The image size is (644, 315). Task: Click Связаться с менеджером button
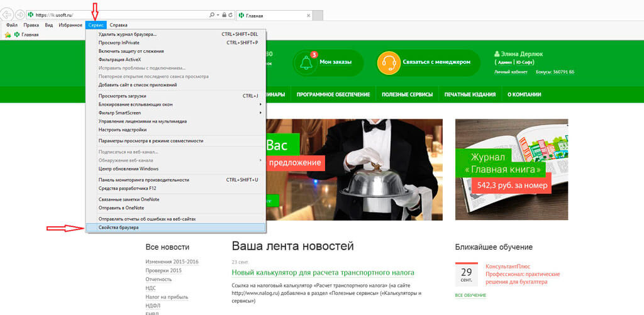pyautogui.click(x=428, y=62)
